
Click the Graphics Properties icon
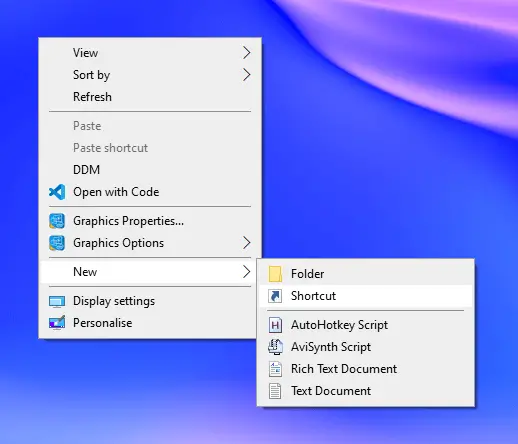57,221
